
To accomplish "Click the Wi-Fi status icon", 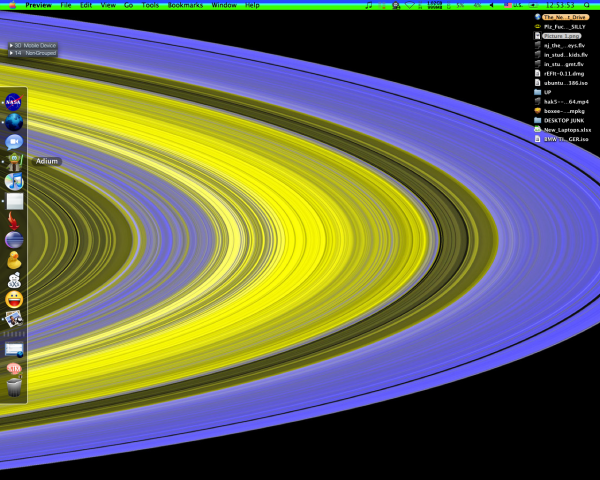I will [x=409, y=5].
